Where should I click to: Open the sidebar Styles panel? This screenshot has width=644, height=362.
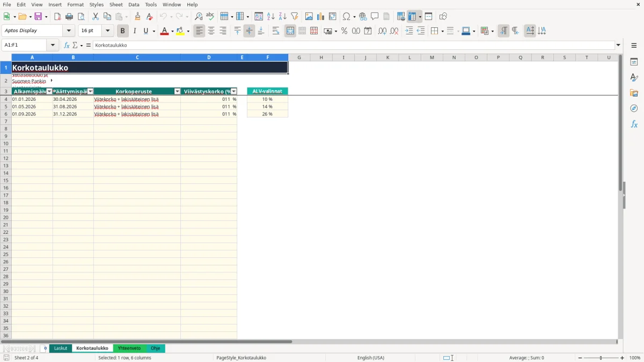pyautogui.click(x=634, y=77)
